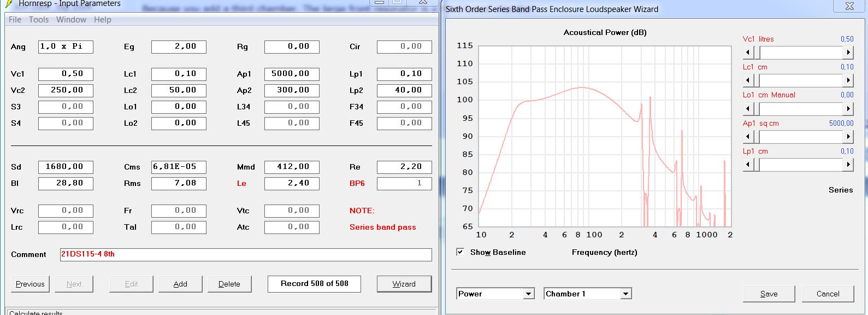Click the Lc1 field showing 0,10
Viewport: 868px width, 315px height.
(179, 74)
